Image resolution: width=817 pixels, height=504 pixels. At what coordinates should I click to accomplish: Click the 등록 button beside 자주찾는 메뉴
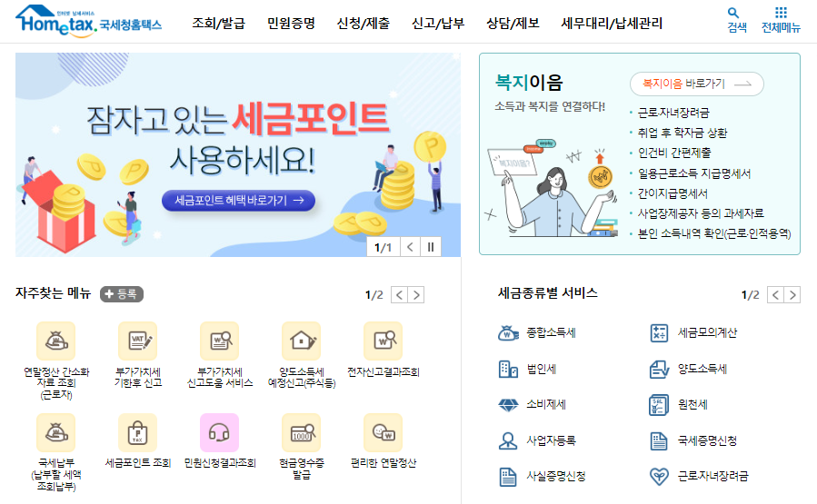pos(122,294)
